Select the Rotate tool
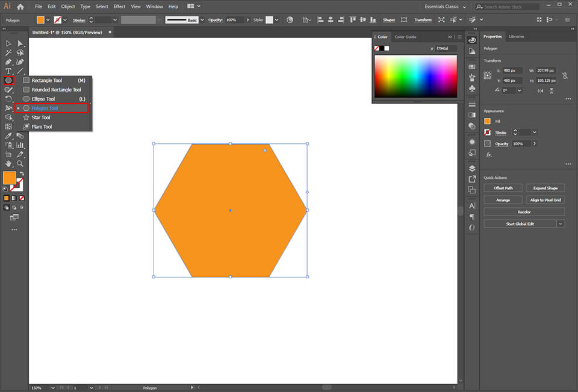 8,100
